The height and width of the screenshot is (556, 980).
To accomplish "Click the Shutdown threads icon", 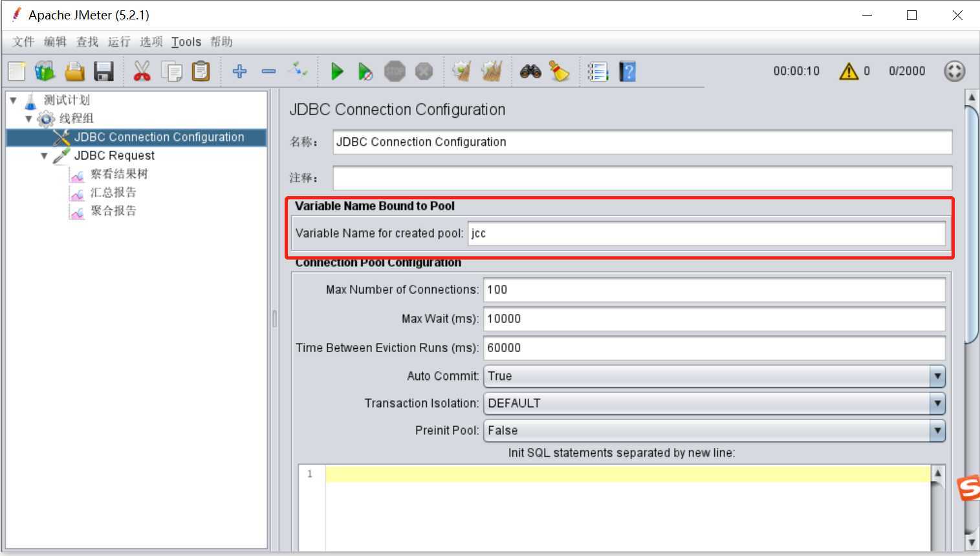I will coord(424,71).
